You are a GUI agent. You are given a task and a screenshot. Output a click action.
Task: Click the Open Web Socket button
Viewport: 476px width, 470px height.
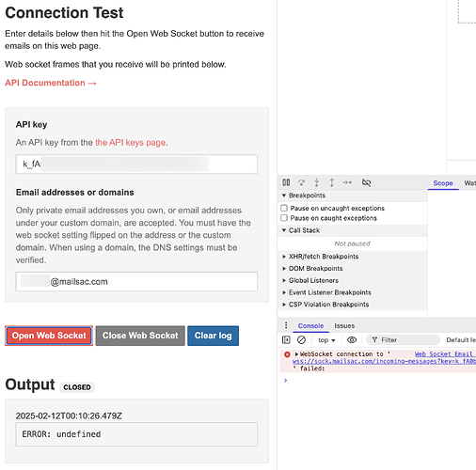(49, 336)
